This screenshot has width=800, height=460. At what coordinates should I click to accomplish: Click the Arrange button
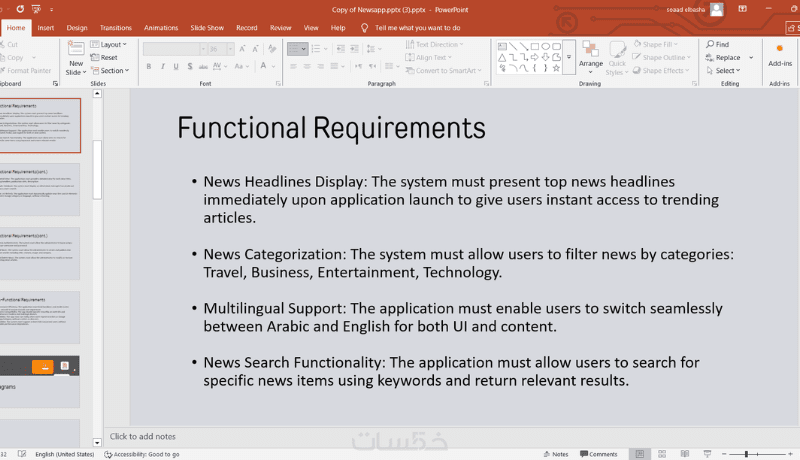(x=591, y=58)
